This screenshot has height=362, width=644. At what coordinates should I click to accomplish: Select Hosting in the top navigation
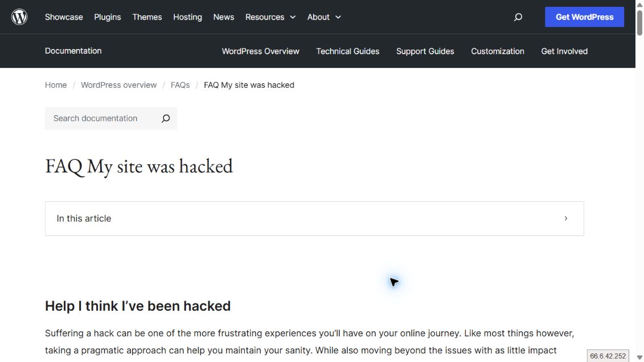click(187, 17)
